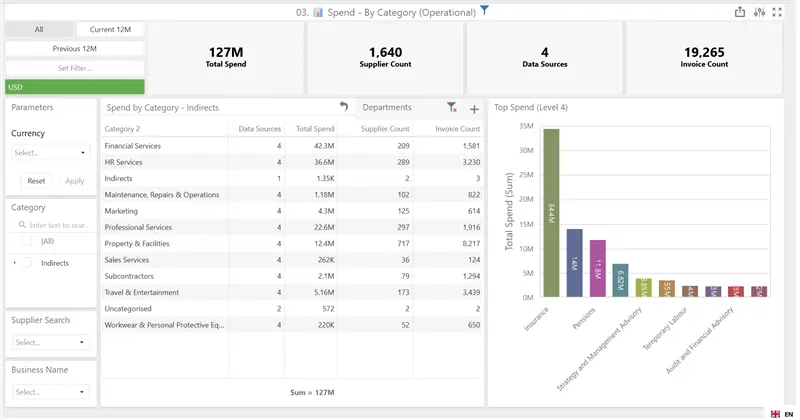Viewport: 800px width, 420px height.
Task: Click the Apply parameters button
Action: 74,181
